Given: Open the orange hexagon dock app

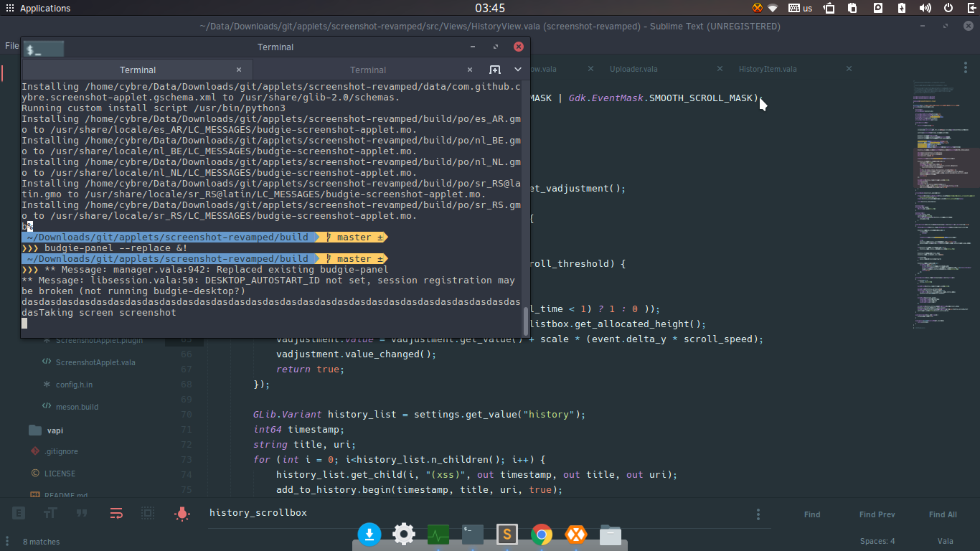Looking at the screenshot, I should point(576,534).
